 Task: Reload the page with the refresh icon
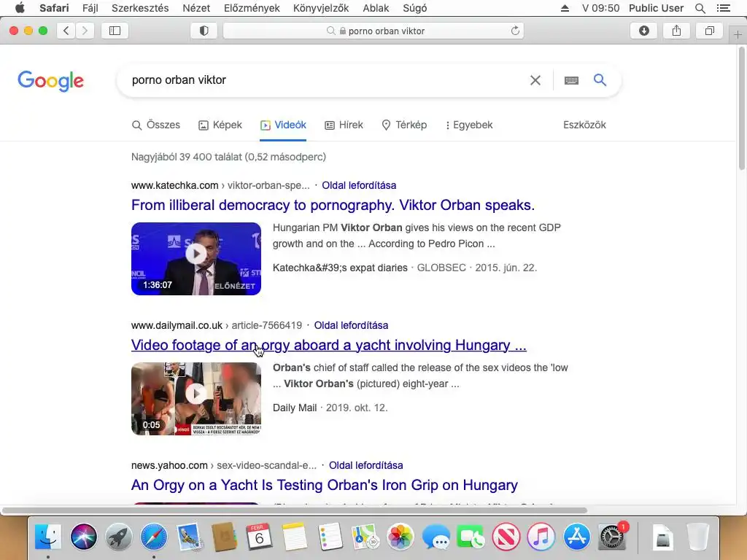[x=515, y=31]
